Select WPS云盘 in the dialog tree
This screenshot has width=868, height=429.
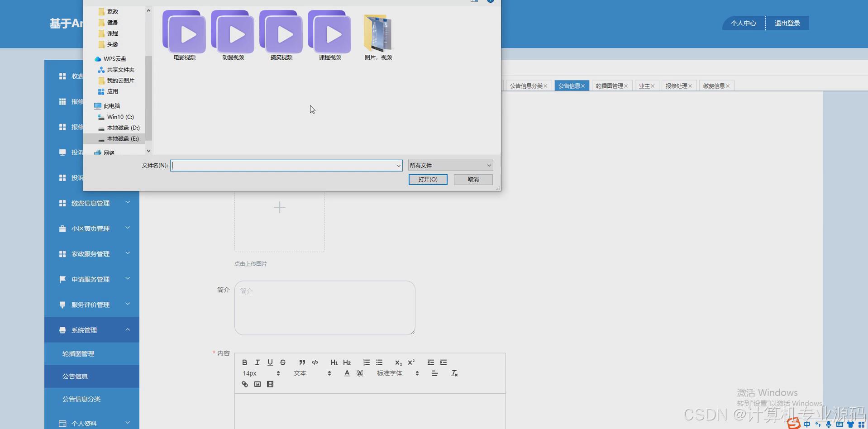(115, 59)
